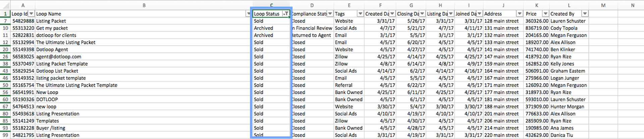This screenshot has height=139, width=644.
Task: Select column B header
Action: pos(144,5)
